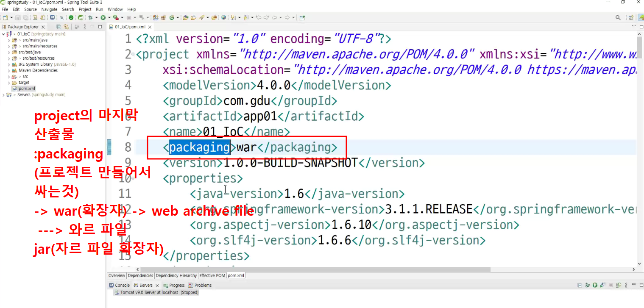
Task: Open the Debug button dropdown arrow
Action: [x=96, y=18]
